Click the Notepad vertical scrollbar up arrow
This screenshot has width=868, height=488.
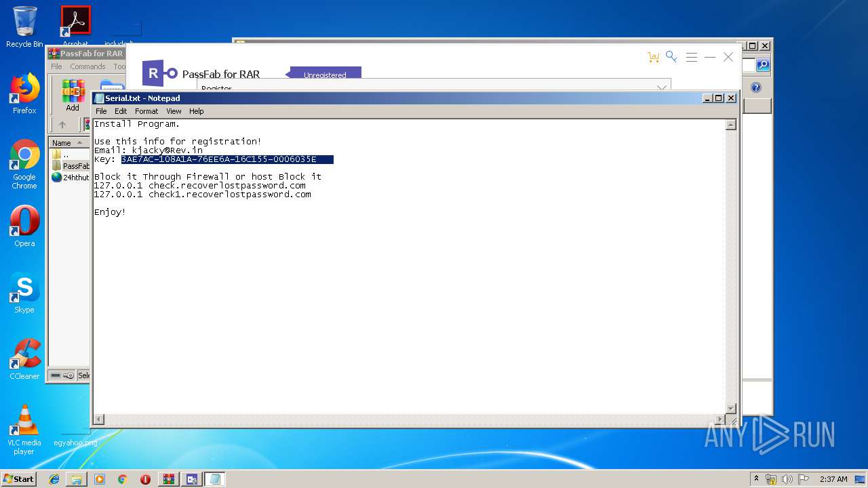pyautogui.click(x=730, y=125)
